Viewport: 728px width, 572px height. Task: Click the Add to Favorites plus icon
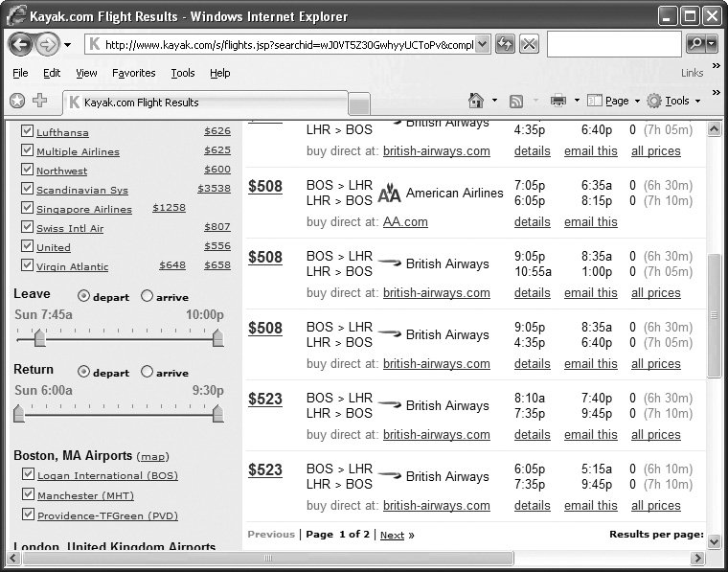(x=40, y=101)
